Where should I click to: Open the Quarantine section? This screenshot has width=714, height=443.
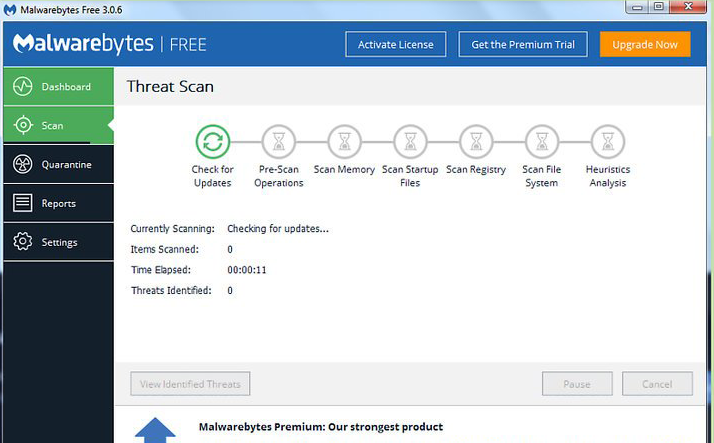tap(58, 164)
